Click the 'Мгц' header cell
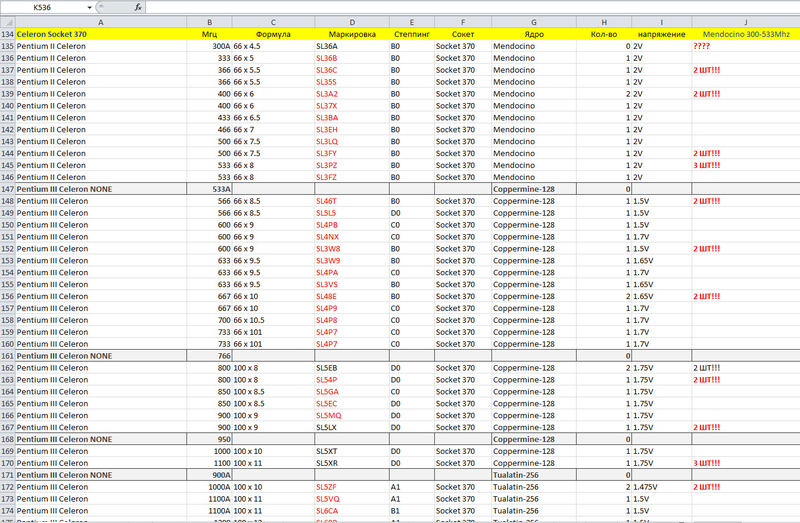Image resolution: width=800 pixels, height=523 pixels. [x=210, y=34]
